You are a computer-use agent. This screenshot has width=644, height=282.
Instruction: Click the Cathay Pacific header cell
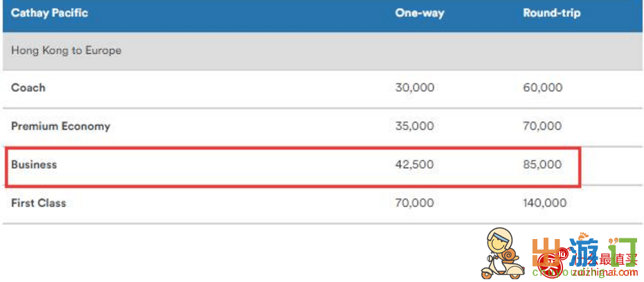click(x=49, y=12)
